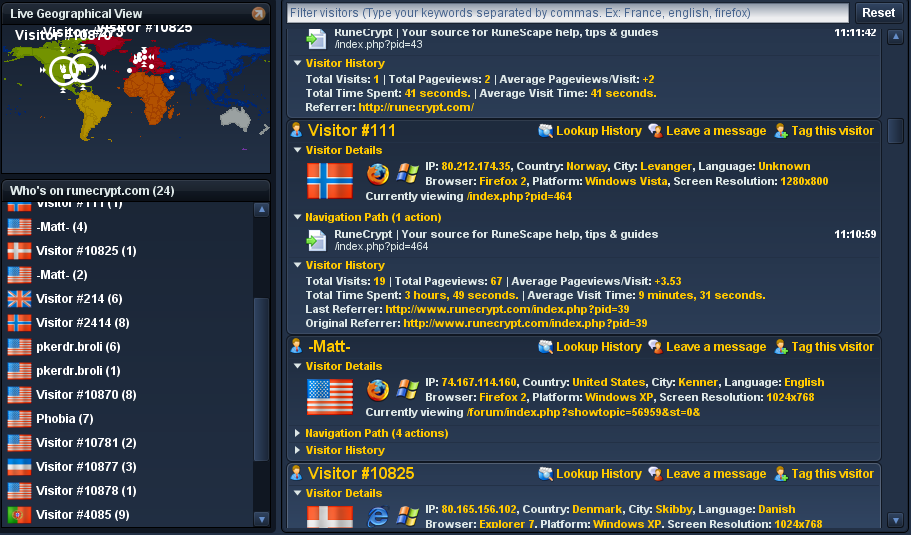Collapse Navigation Path (1 action) section

coord(297,217)
